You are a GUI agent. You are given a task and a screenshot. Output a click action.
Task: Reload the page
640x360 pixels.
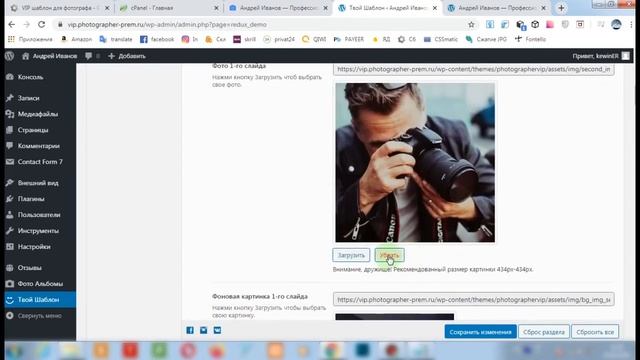tap(42, 24)
